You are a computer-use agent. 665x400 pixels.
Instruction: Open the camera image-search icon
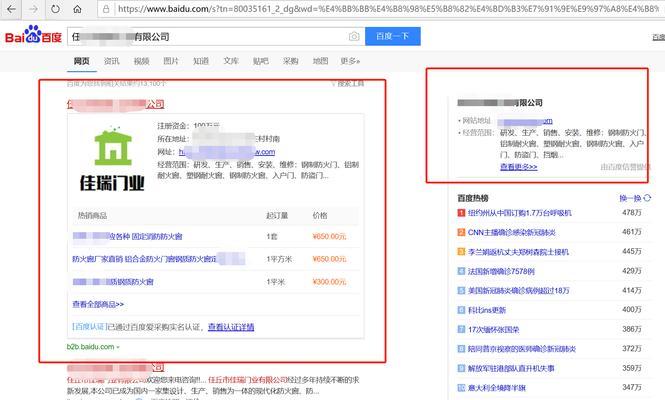(x=354, y=36)
